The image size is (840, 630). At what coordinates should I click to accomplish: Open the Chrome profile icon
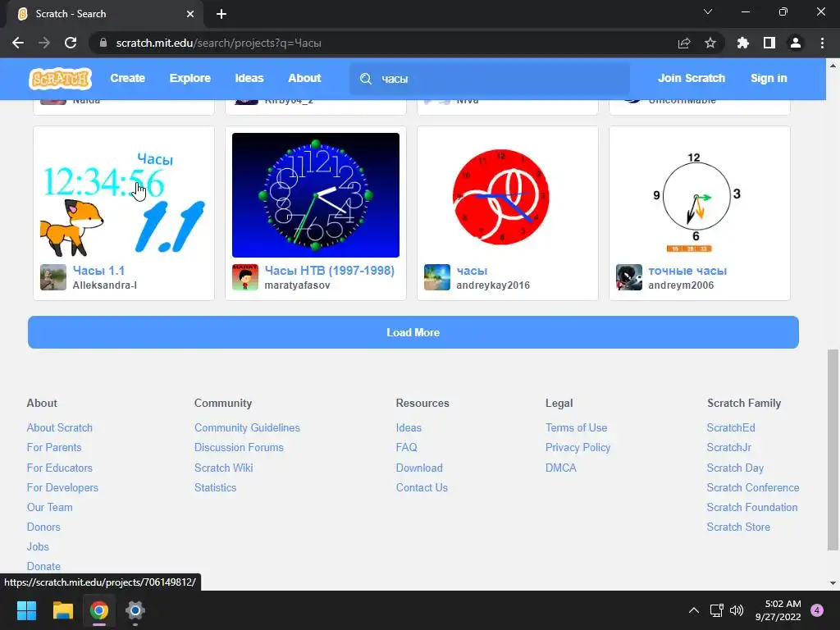pyautogui.click(x=796, y=43)
